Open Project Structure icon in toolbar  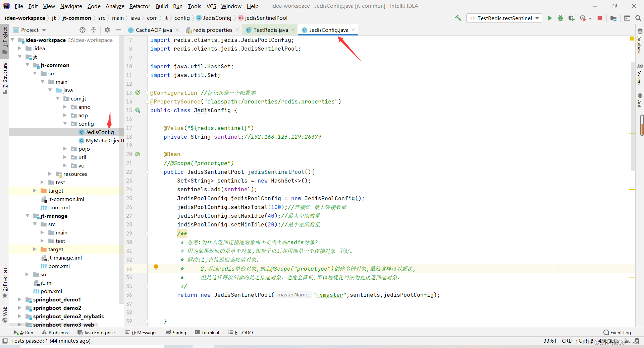(x=613, y=18)
